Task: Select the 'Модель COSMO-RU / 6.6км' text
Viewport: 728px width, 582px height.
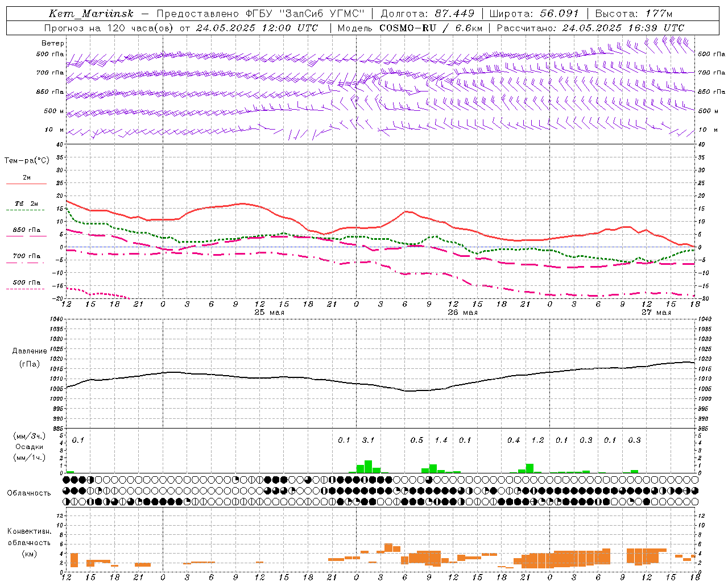Action: click(x=410, y=28)
